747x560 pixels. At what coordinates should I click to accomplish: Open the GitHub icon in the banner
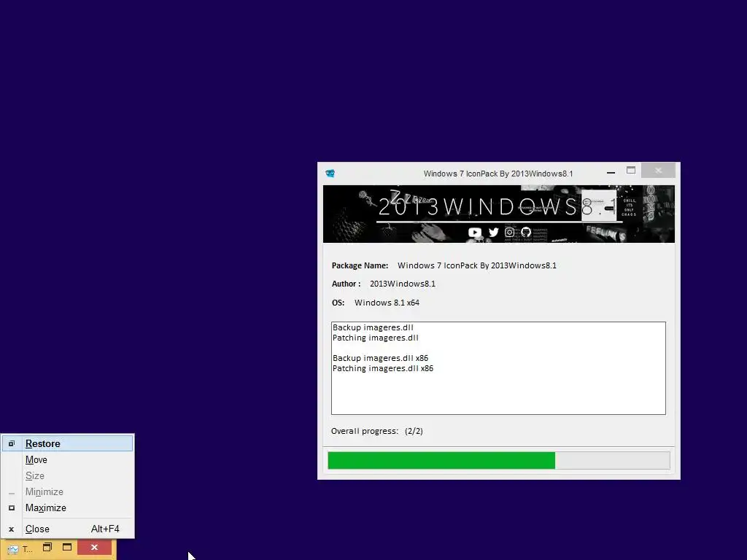tap(526, 233)
